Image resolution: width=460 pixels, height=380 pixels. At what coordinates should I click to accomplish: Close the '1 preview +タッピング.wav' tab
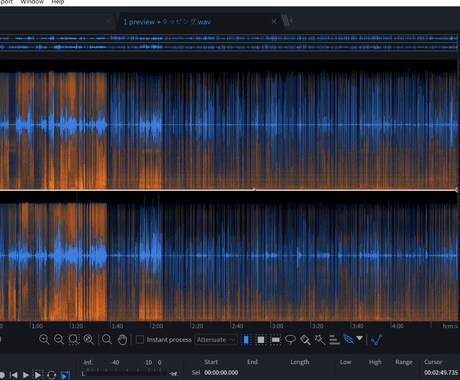[x=274, y=22]
